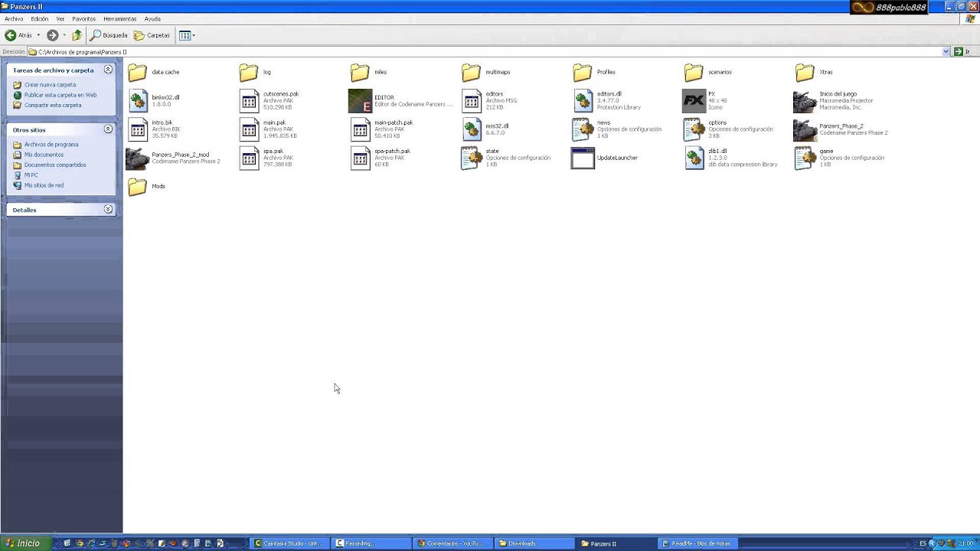Expand the Detalles panel
The width and height of the screenshot is (980, 551).
(108, 209)
